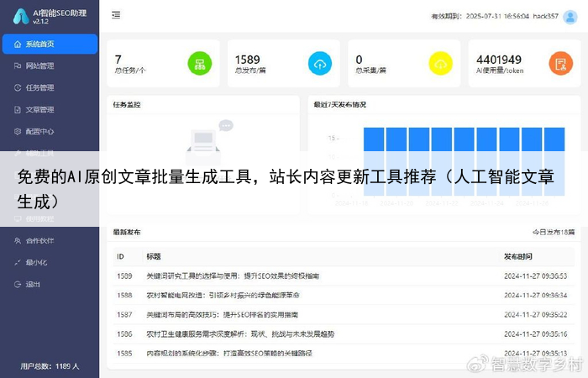Expand 任务管理 sidebar menu
The width and height of the screenshot is (588, 378).
pos(39,87)
